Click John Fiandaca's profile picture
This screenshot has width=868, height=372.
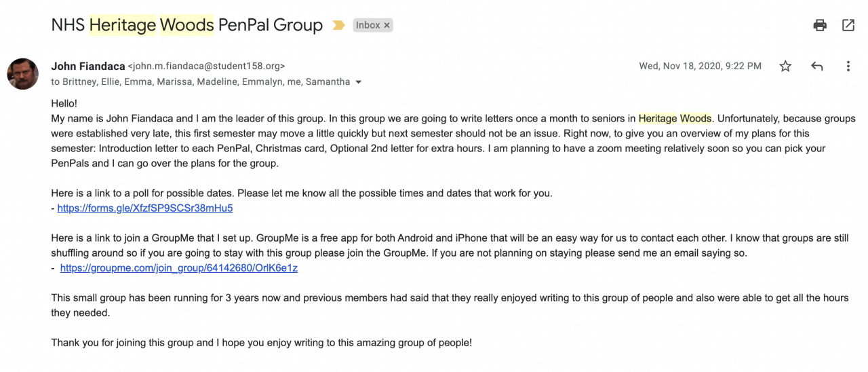[x=23, y=73]
